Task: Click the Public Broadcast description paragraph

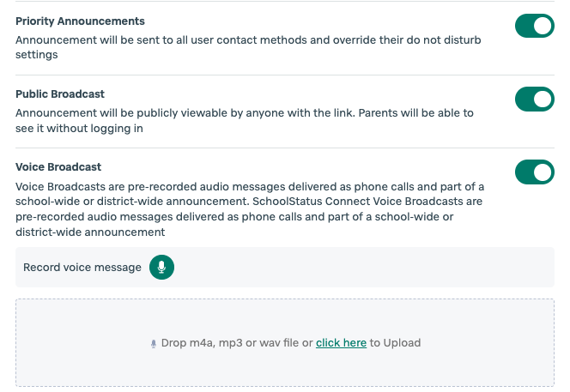Action: (245, 121)
